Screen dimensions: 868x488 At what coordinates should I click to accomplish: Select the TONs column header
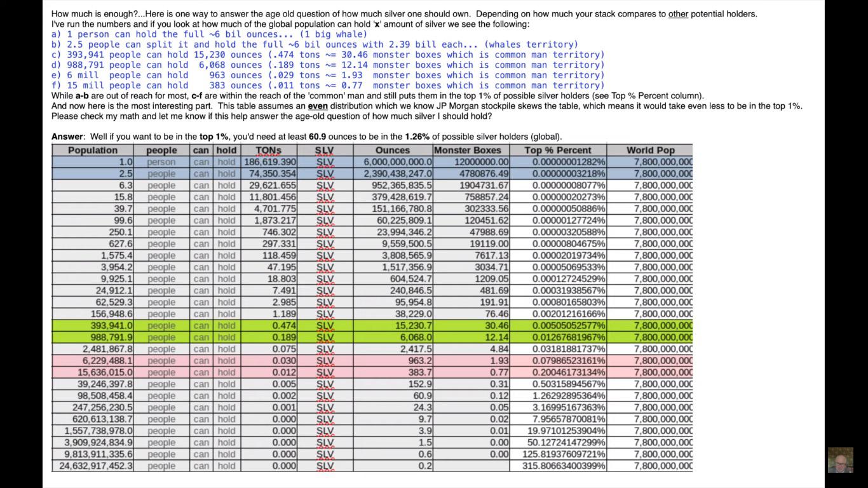click(269, 151)
